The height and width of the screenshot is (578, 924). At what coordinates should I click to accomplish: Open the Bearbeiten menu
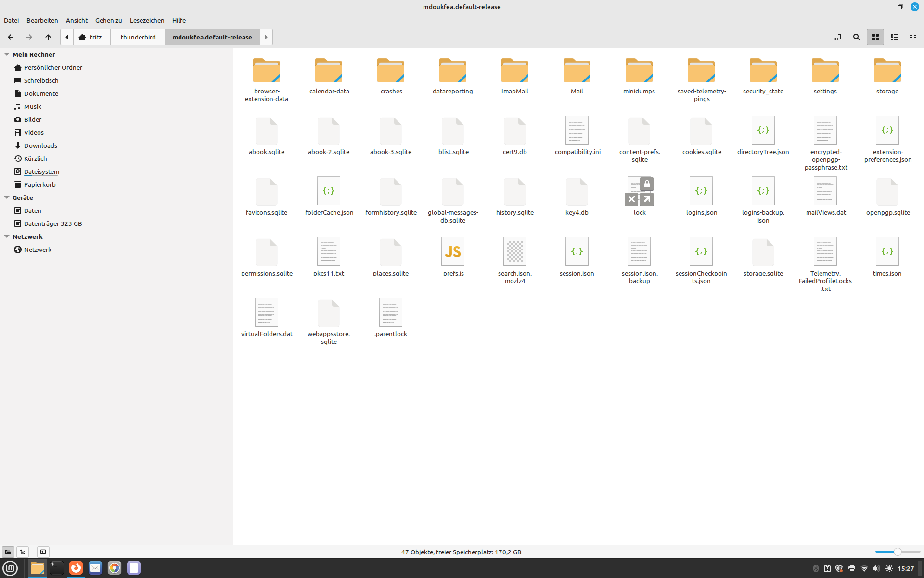pyautogui.click(x=42, y=20)
